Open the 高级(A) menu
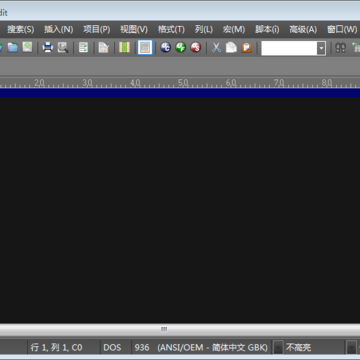360x360 pixels. pyautogui.click(x=303, y=29)
